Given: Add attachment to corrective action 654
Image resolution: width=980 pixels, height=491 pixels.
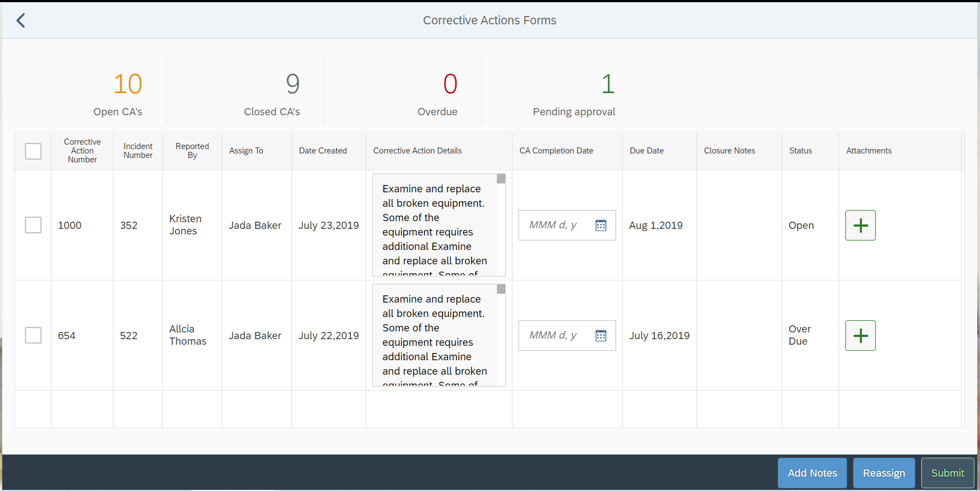Looking at the screenshot, I should (860, 335).
